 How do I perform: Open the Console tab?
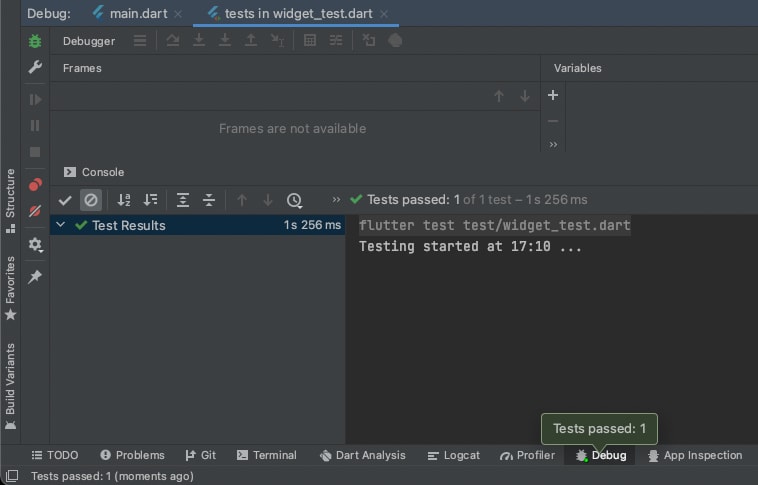(94, 172)
